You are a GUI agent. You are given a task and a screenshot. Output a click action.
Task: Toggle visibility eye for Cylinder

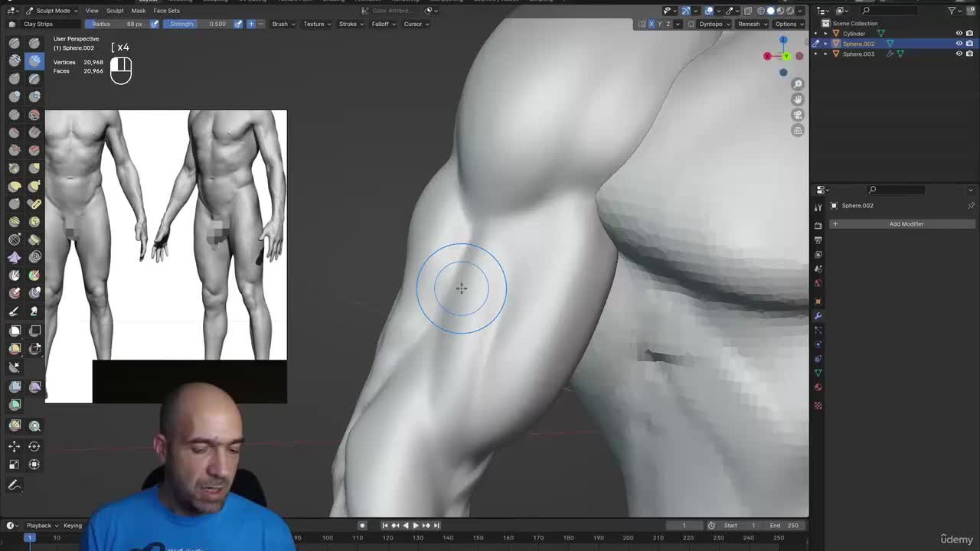tap(959, 34)
